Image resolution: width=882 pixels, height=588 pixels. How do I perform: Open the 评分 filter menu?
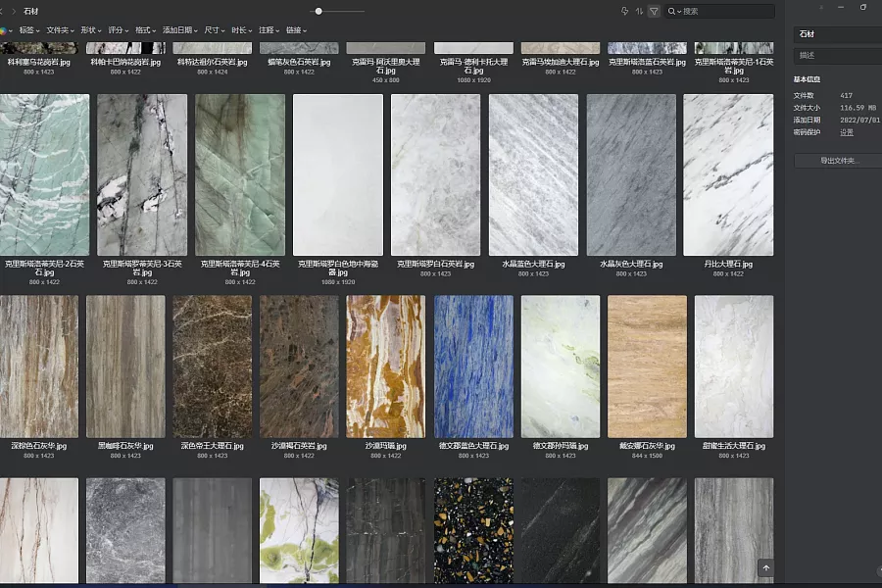pyautogui.click(x=119, y=30)
